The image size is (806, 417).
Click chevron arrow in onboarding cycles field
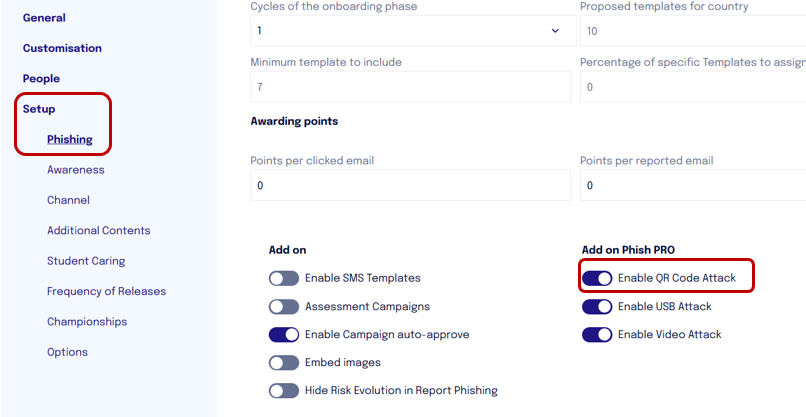pos(555,31)
